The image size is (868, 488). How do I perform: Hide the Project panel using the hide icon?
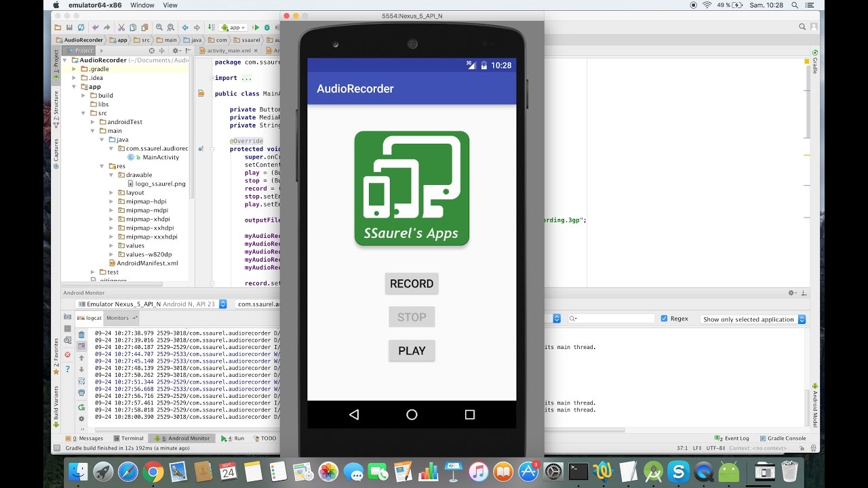tap(189, 51)
